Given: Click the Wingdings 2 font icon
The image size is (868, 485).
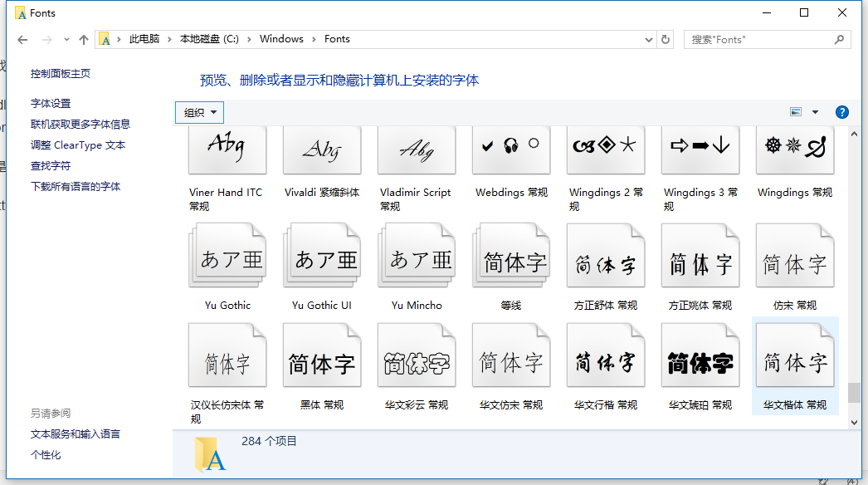Looking at the screenshot, I should pos(606,149).
